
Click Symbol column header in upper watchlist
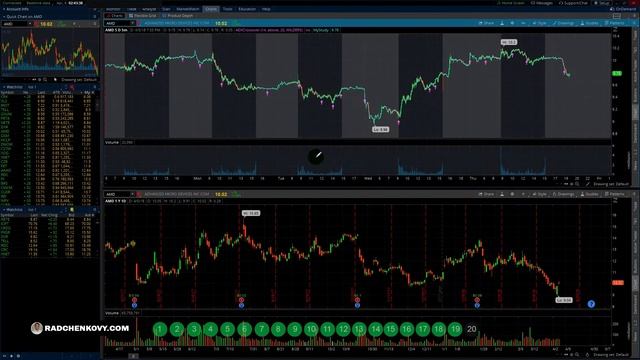pos(7,93)
